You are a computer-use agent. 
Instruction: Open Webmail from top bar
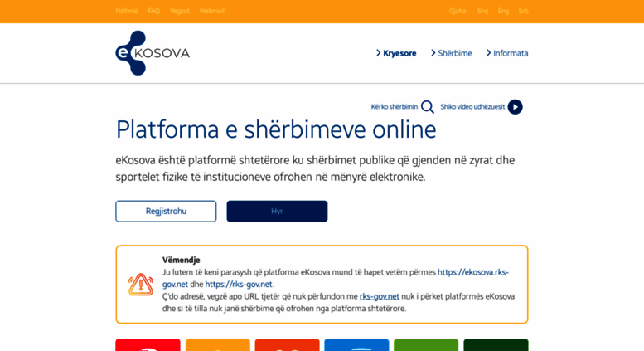[212, 11]
